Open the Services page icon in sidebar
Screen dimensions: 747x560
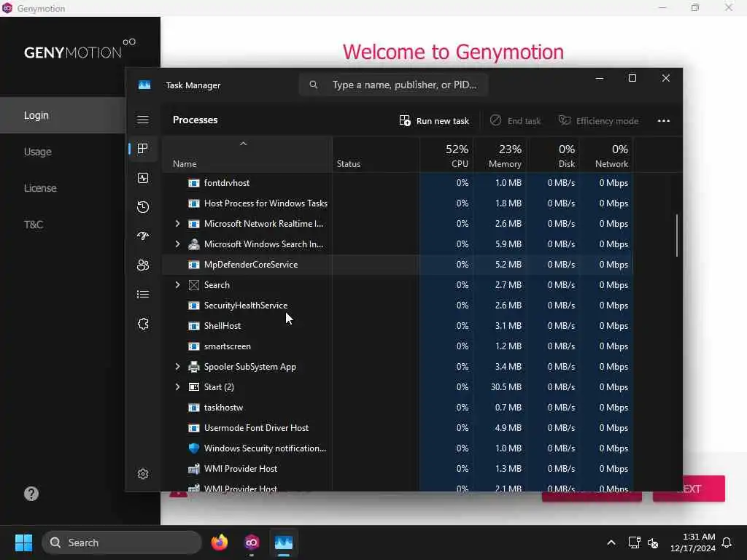pos(143,324)
